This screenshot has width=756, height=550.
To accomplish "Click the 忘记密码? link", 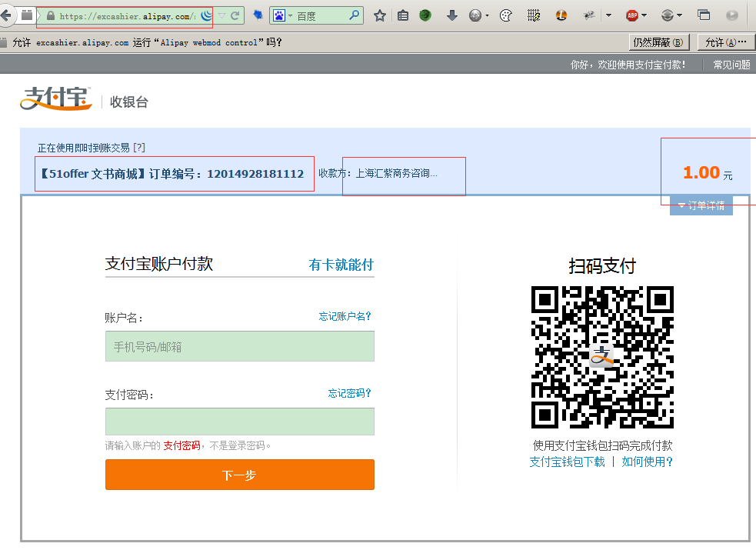I will 350,393.
